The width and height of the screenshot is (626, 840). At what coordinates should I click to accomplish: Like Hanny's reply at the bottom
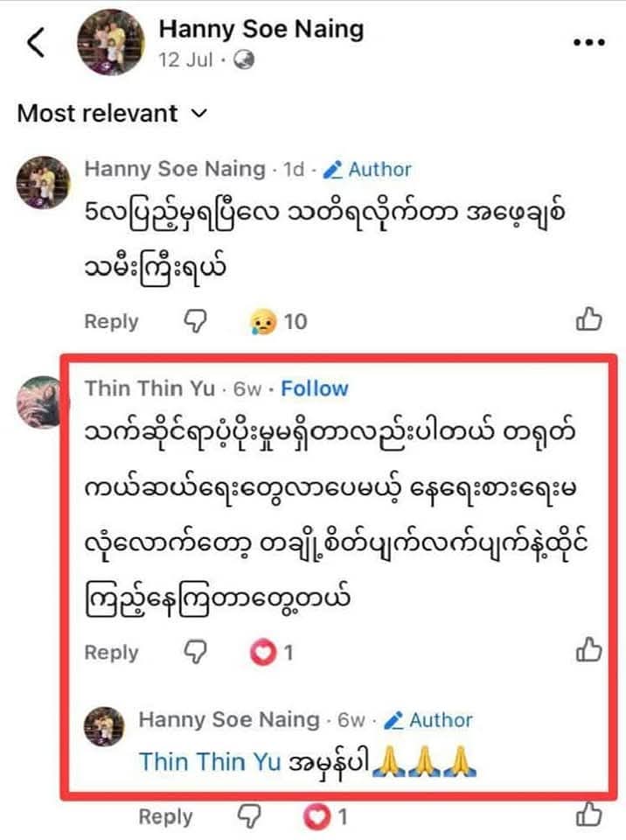[588, 815]
